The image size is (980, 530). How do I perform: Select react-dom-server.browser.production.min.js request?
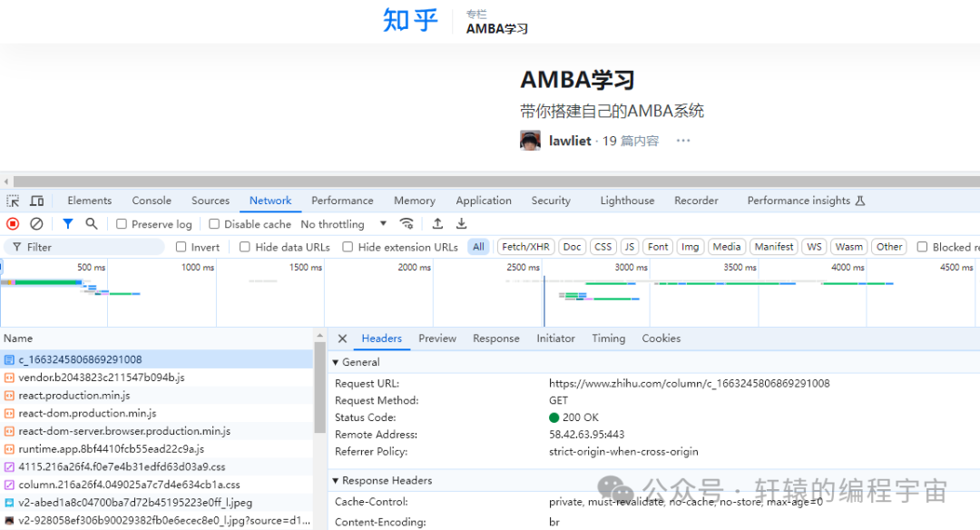[x=156, y=430]
